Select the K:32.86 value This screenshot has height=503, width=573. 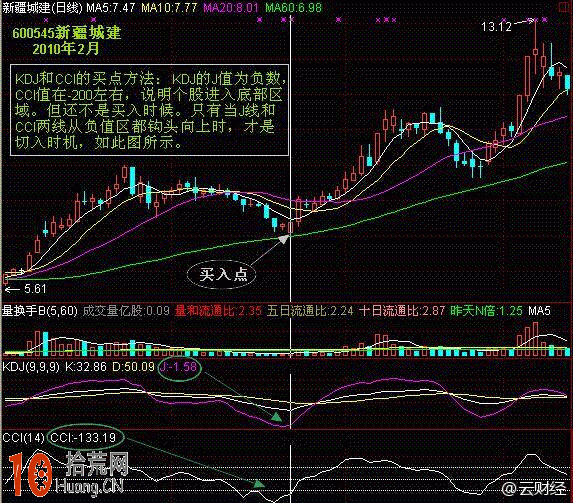86,367
